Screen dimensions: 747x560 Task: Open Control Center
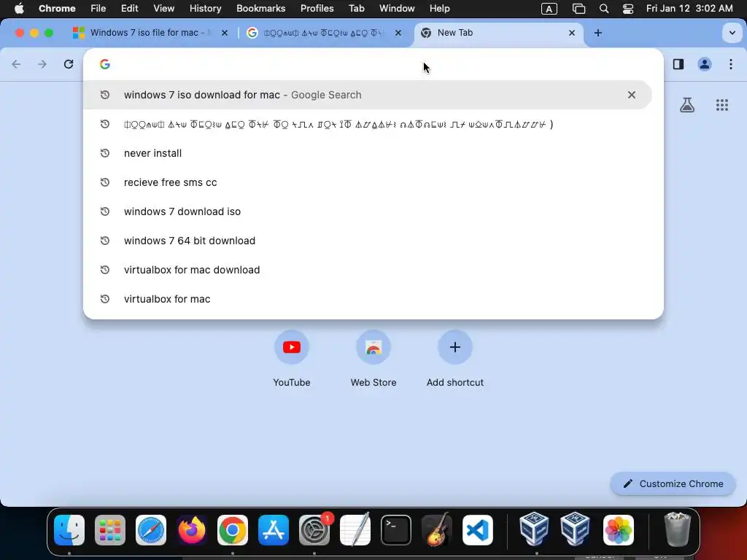pos(628,9)
